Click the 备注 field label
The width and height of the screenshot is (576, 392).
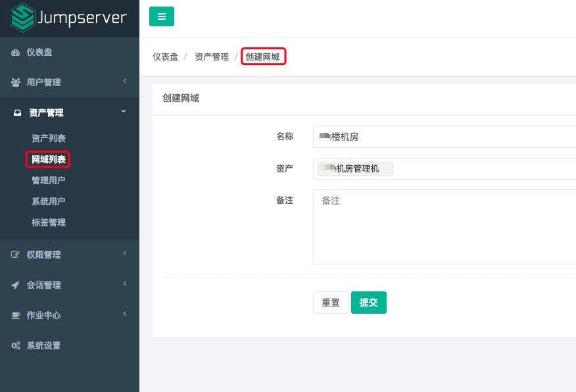[285, 200]
